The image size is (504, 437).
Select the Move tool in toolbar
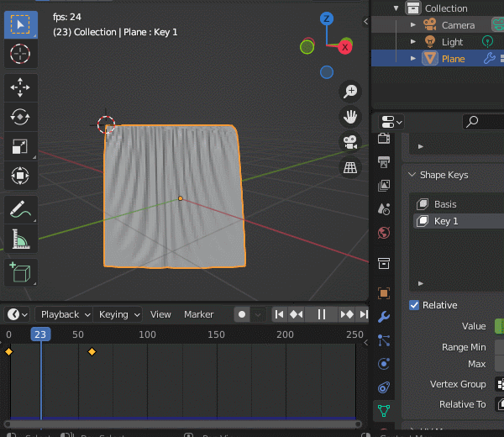pyautogui.click(x=21, y=87)
